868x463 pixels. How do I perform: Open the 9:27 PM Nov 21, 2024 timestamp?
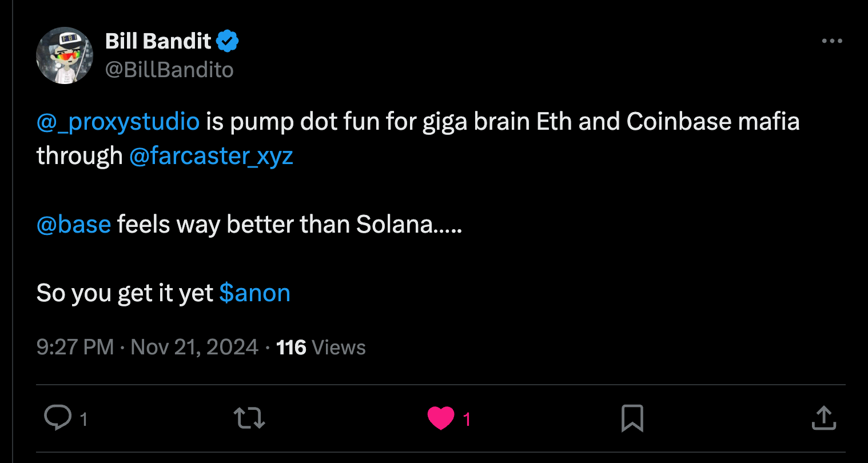coord(148,348)
